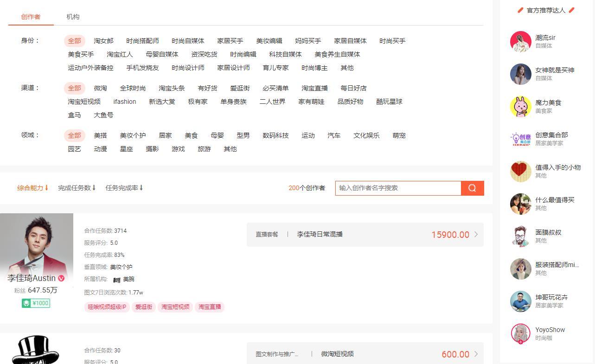Open 潮流sir name in sidebar
This screenshot has width=595, height=364.
[x=545, y=38]
